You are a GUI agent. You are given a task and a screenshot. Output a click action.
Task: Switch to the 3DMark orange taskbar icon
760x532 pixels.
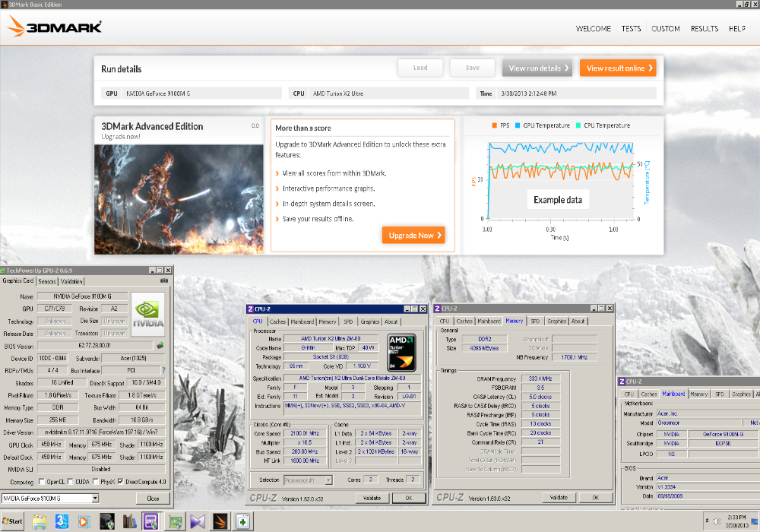pyautogui.click(x=220, y=521)
